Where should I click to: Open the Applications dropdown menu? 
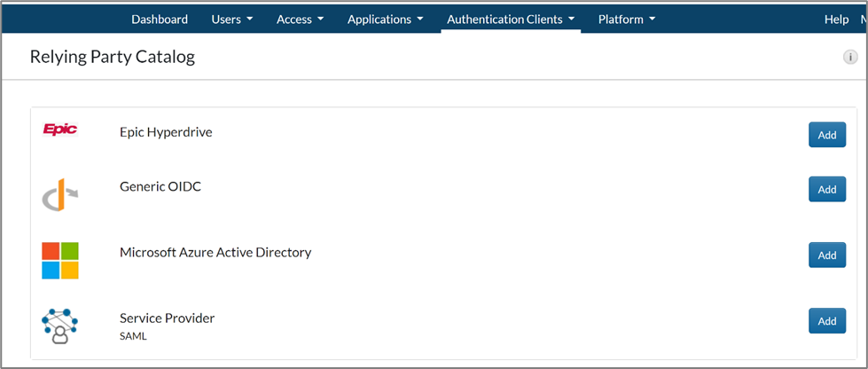point(385,19)
